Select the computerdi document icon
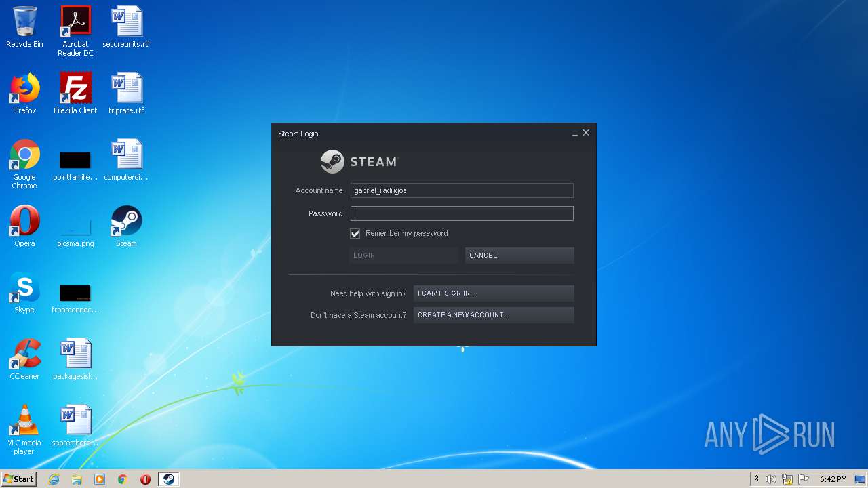 (126, 160)
